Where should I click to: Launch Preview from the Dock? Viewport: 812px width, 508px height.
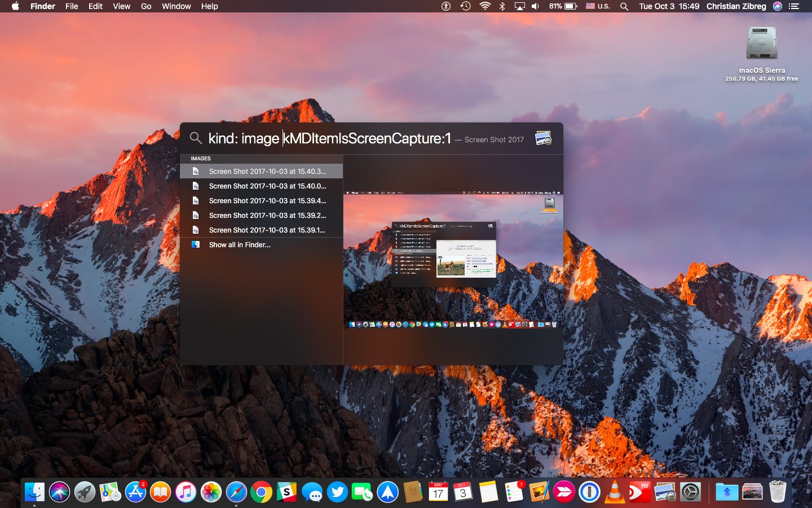665,492
